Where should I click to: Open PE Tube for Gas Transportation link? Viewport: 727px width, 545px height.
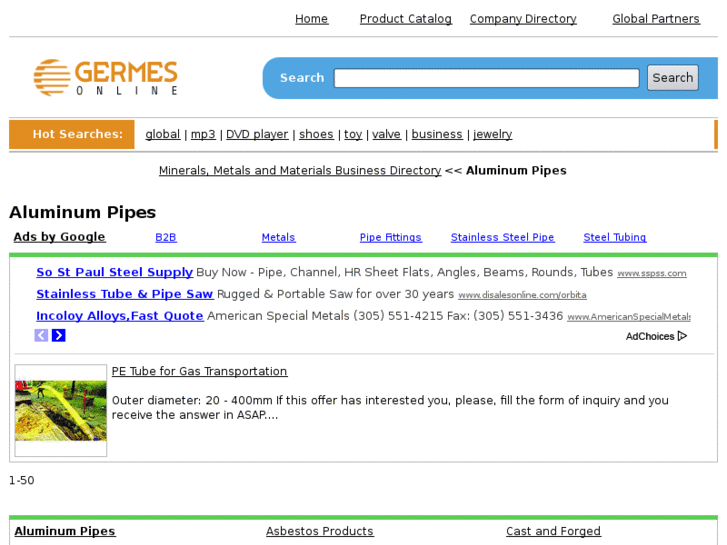point(199,372)
